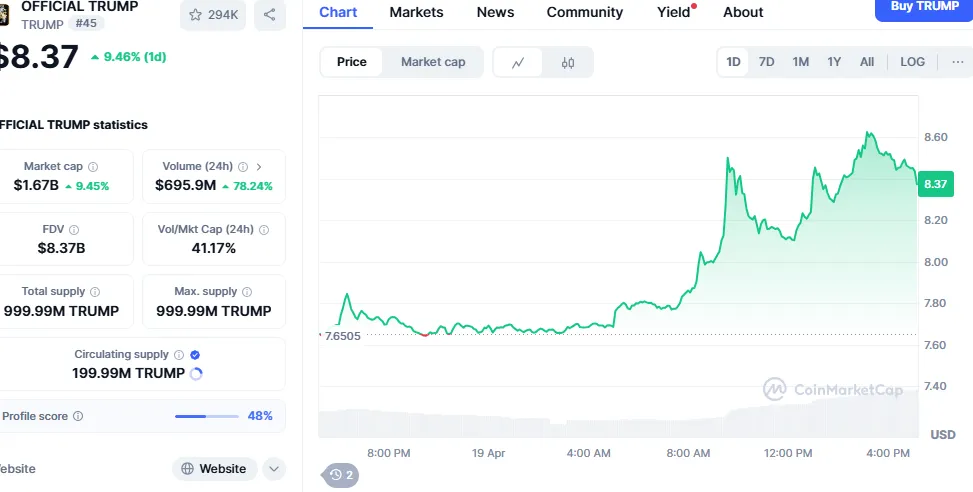The width and height of the screenshot is (973, 492).
Task: Click the #45 rank badge
Action: coord(86,24)
